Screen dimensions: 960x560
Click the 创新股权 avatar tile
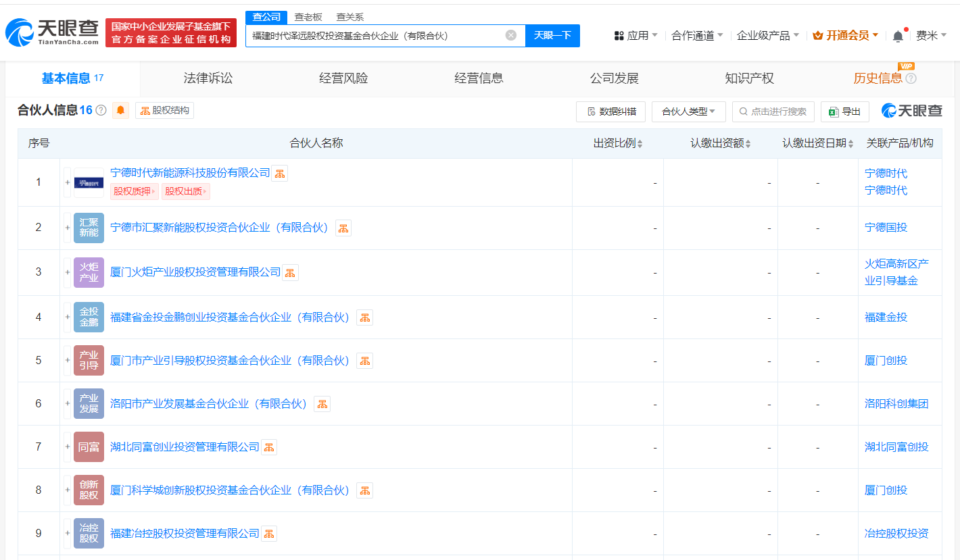(x=89, y=490)
